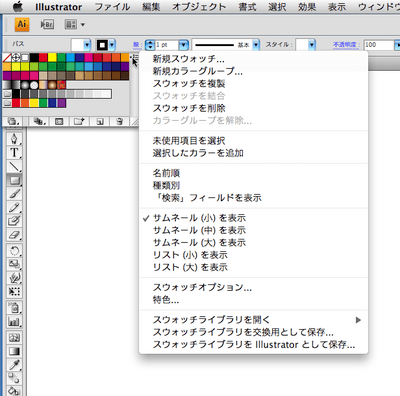Open swatch options via panel bottom icon

coord(59,122)
